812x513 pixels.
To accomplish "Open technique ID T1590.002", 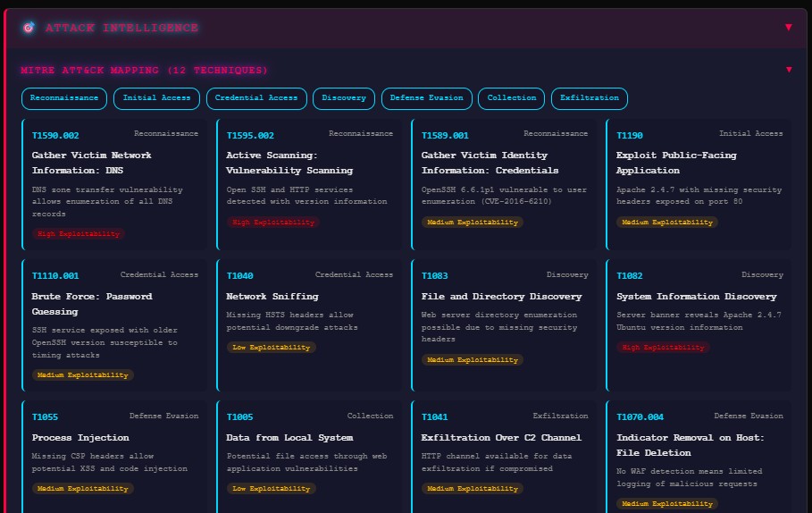I will coord(55,136).
